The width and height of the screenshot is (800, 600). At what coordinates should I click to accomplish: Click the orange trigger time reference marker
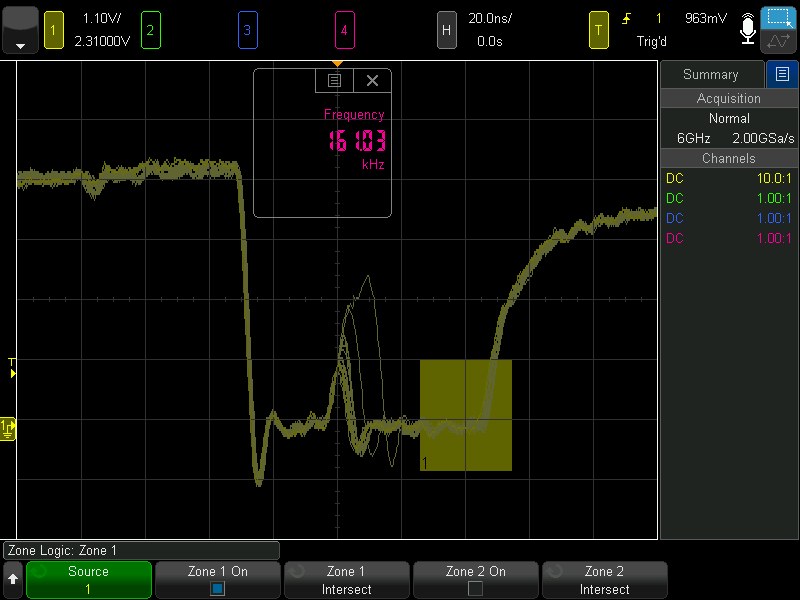[337, 64]
